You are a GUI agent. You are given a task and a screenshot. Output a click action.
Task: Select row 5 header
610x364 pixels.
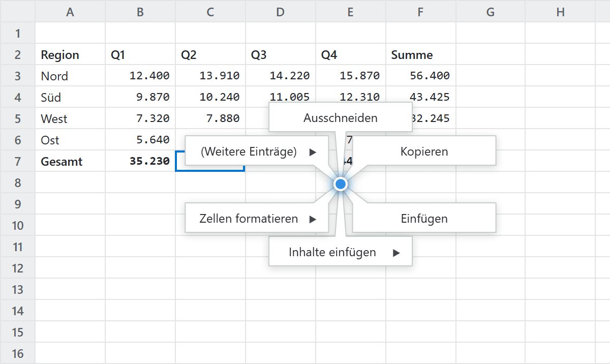(x=18, y=118)
